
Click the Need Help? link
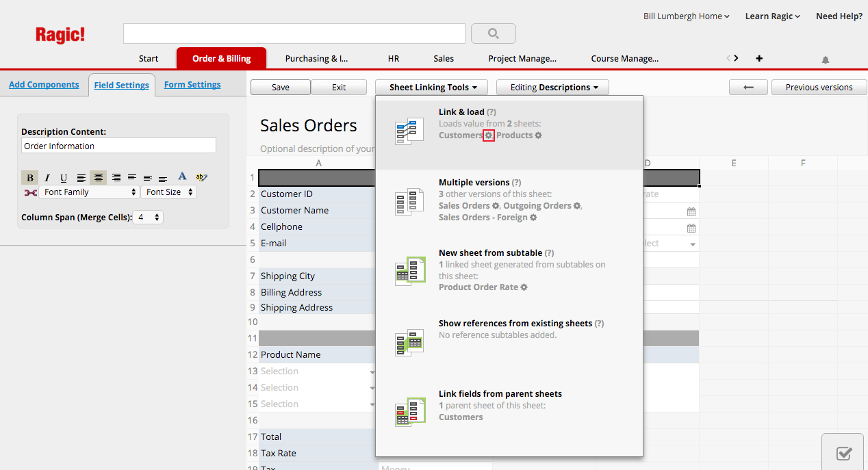839,16
